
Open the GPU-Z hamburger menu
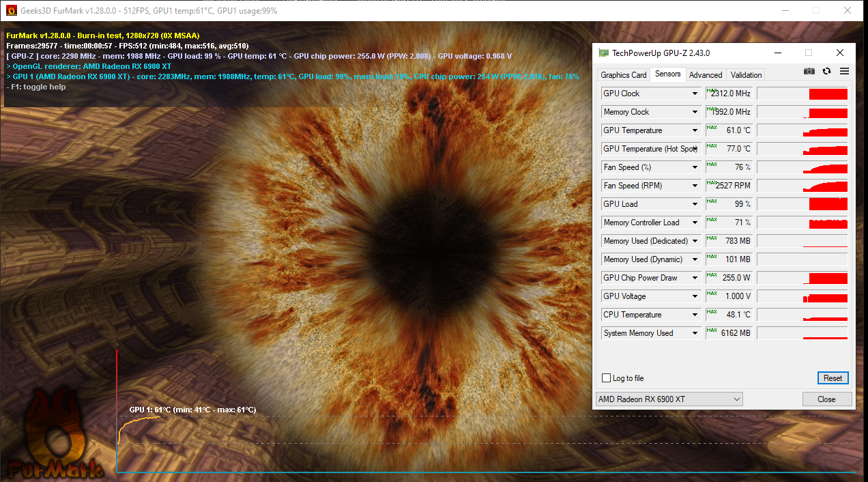tap(844, 71)
